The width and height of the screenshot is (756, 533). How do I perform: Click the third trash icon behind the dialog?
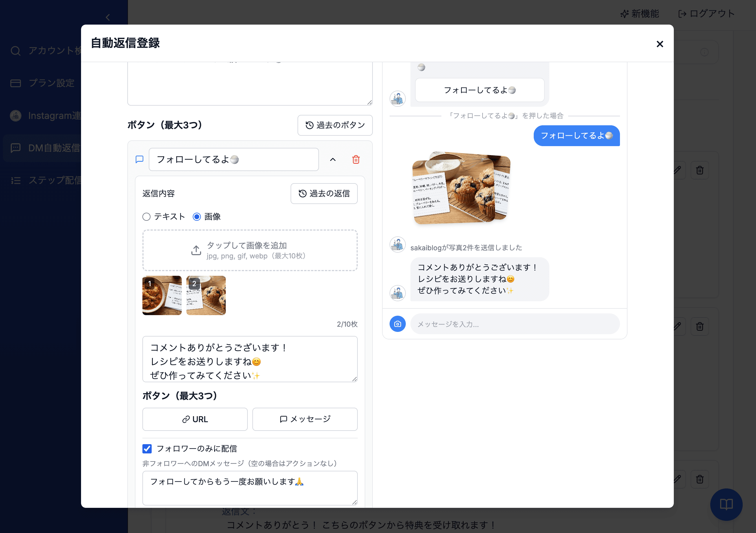point(700,479)
